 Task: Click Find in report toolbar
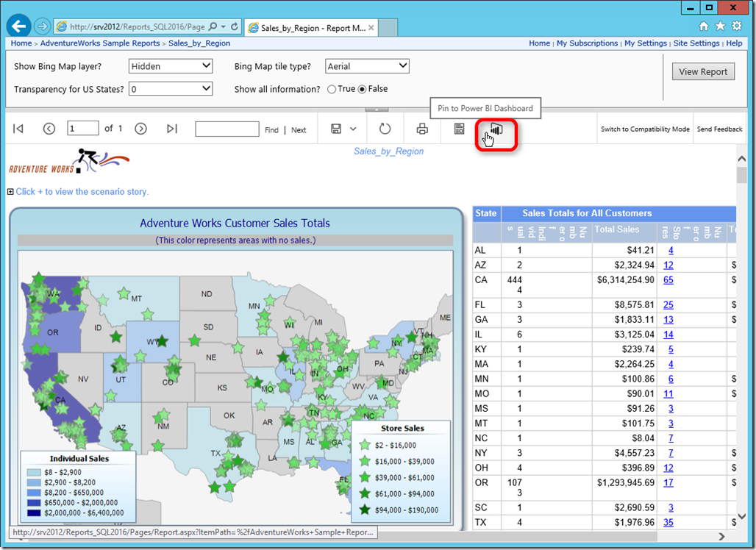pyautogui.click(x=271, y=129)
